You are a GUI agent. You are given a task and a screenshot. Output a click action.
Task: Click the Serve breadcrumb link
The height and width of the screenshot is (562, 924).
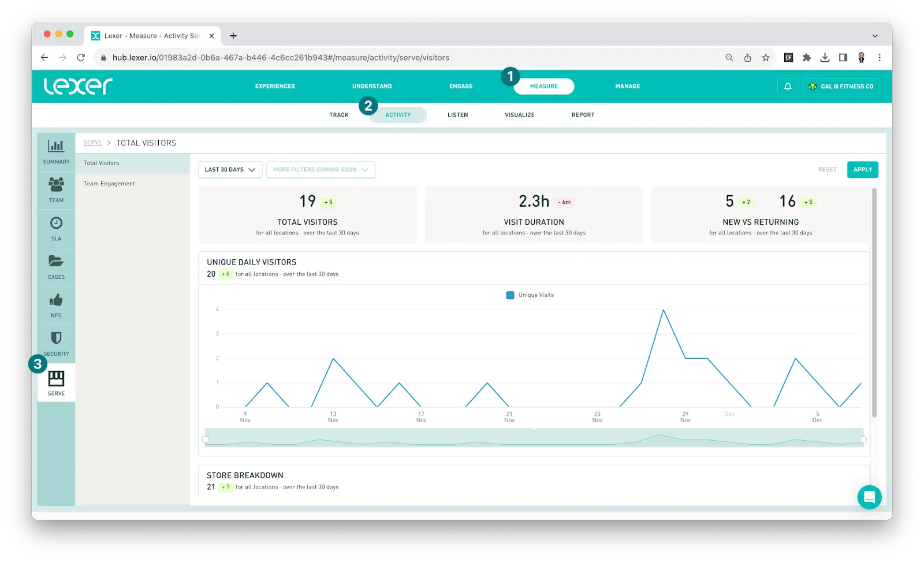point(92,143)
